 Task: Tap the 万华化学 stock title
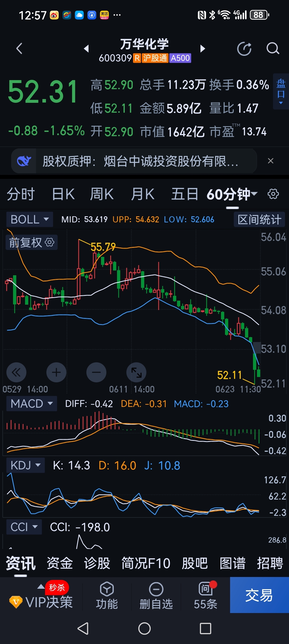(x=144, y=44)
